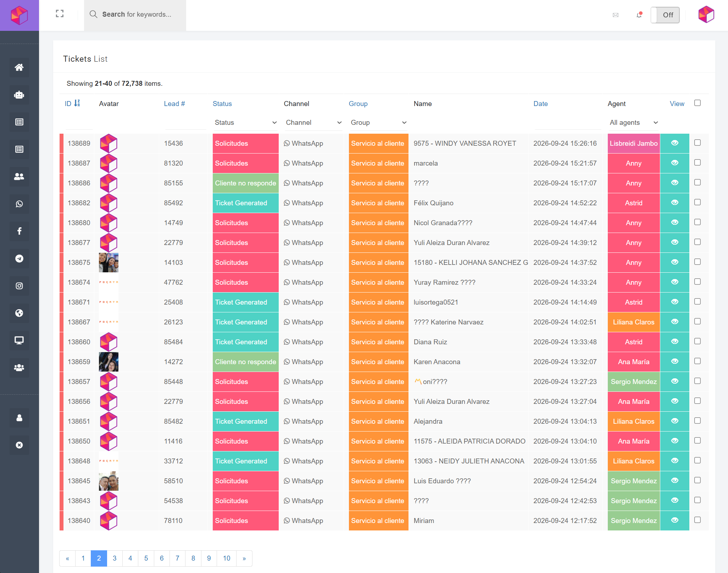Go to page 3 in pagination

[115, 558]
